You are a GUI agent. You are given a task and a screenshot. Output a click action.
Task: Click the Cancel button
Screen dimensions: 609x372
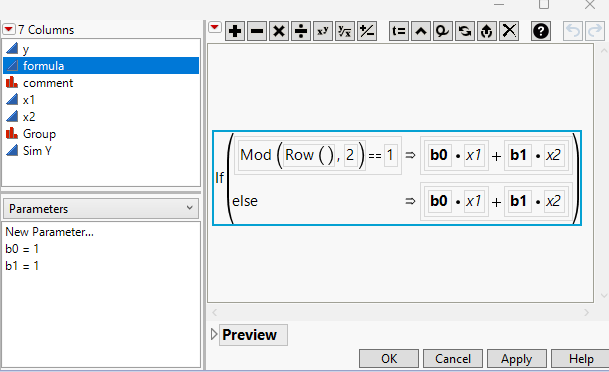tap(453, 359)
